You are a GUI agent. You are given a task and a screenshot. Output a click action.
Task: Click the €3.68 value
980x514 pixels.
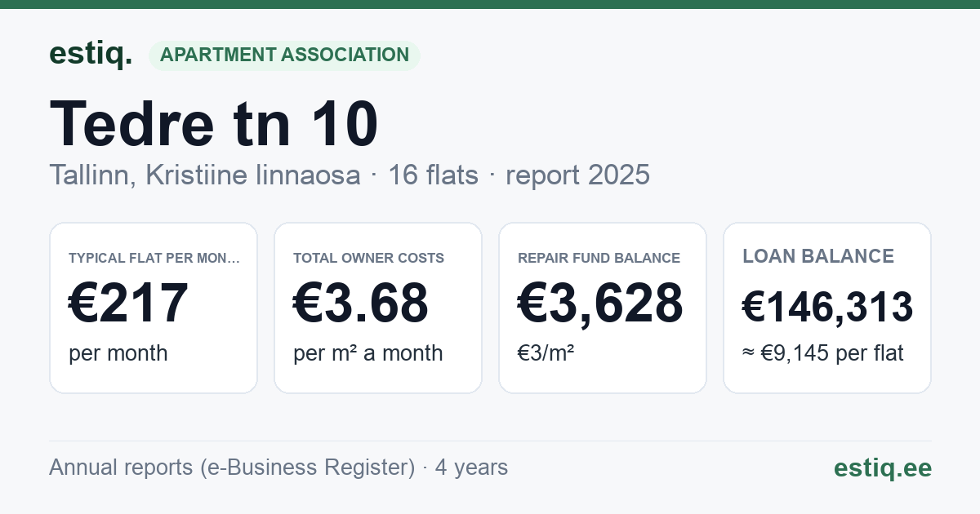(x=361, y=304)
